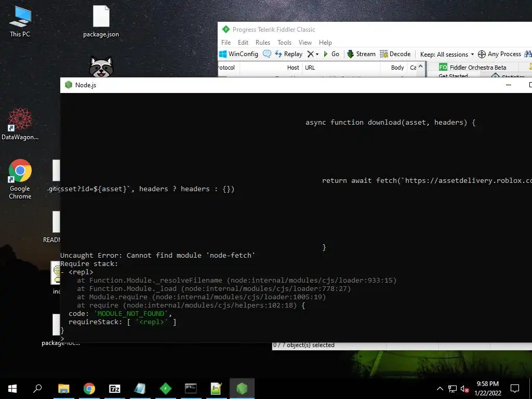The image size is (532, 399).
Task: Click the comment bubble icon in Fiddler
Action: pos(267,54)
